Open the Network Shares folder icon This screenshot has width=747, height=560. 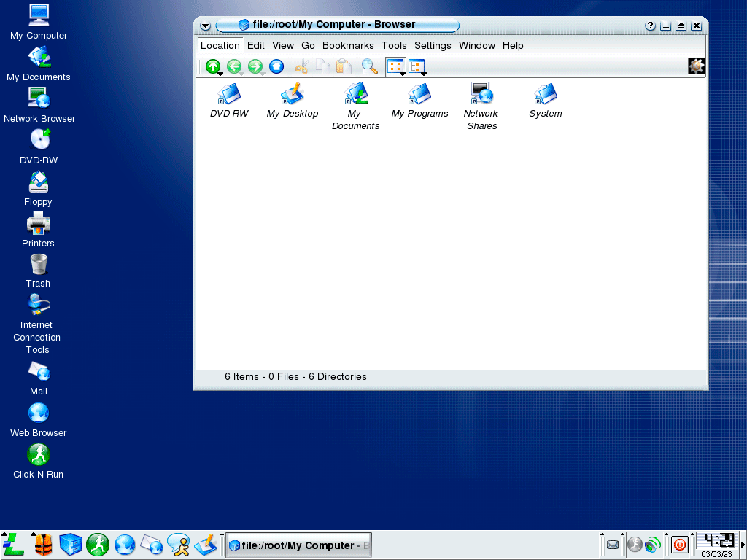pos(481,94)
